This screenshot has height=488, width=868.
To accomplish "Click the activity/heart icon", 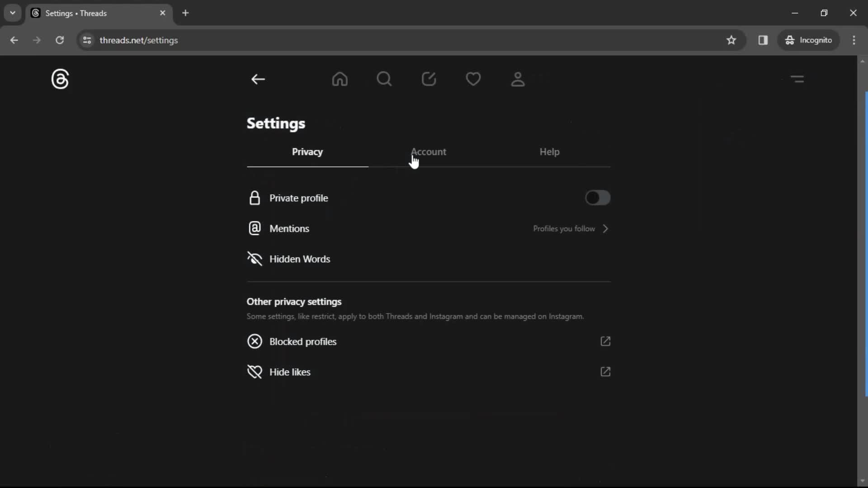I will (x=473, y=79).
